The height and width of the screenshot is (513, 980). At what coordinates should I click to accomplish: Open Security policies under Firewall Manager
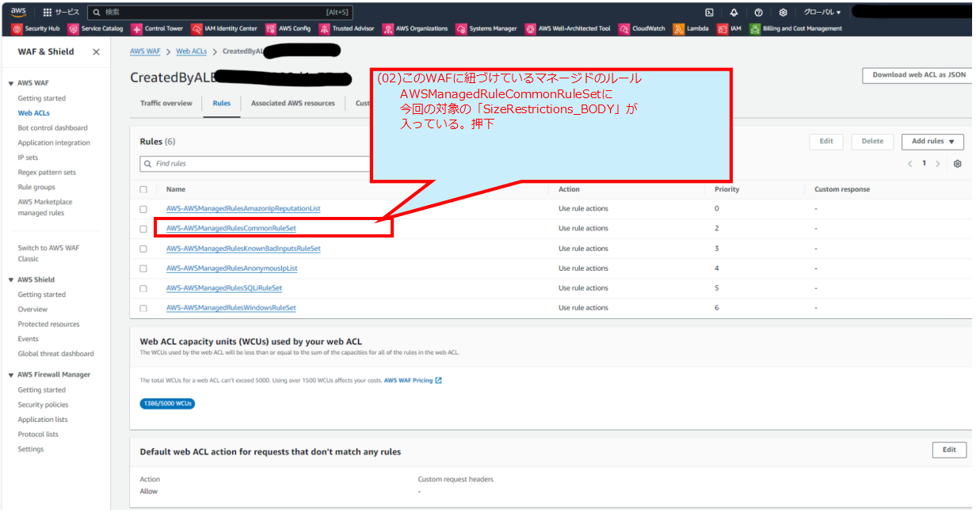click(x=43, y=405)
